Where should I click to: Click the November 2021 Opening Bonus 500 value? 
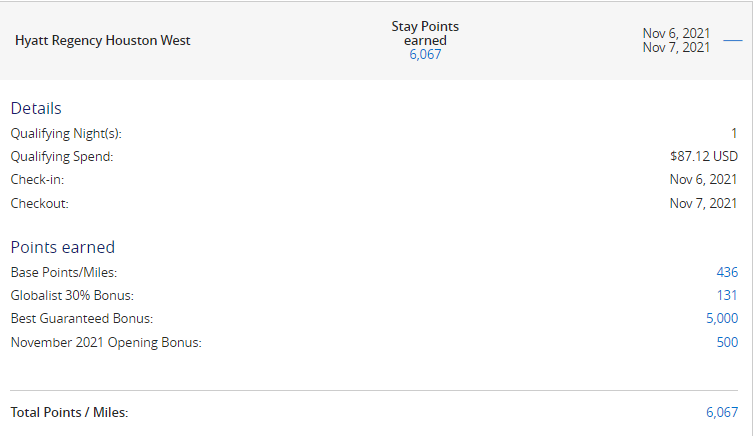(x=727, y=342)
